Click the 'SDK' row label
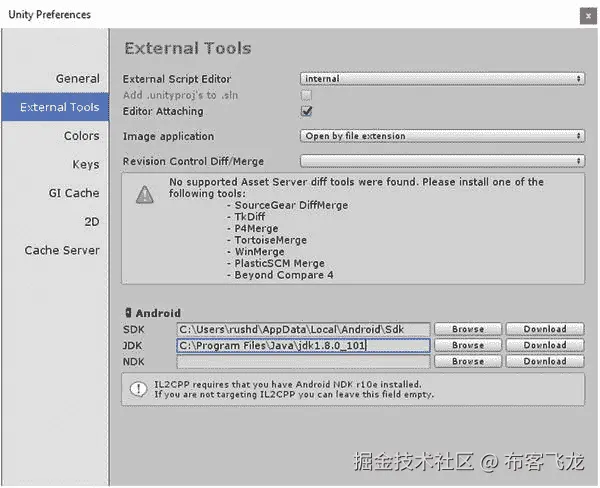 (134, 330)
